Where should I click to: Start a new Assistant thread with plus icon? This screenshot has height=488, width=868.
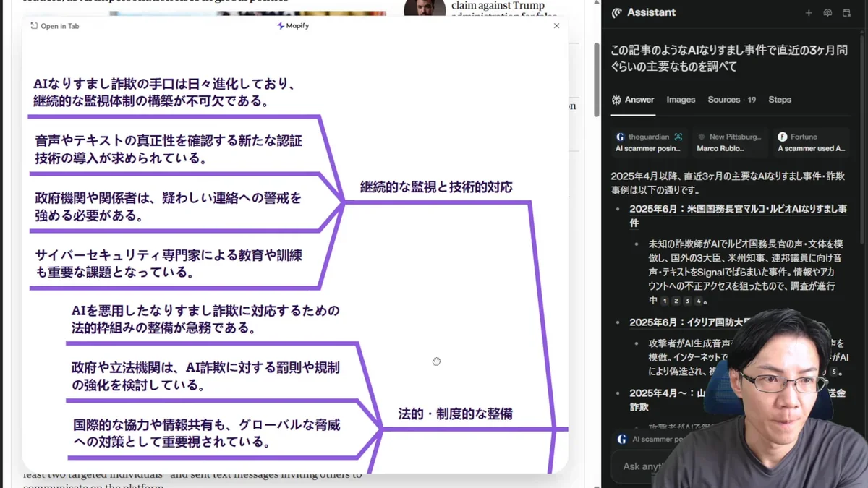[x=809, y=13]
